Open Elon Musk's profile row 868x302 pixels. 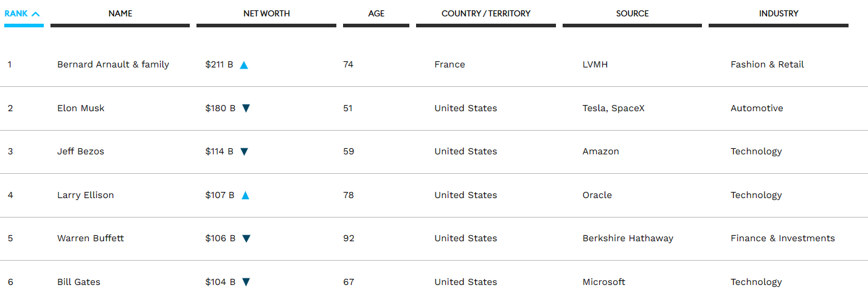(x=81, y=108)
